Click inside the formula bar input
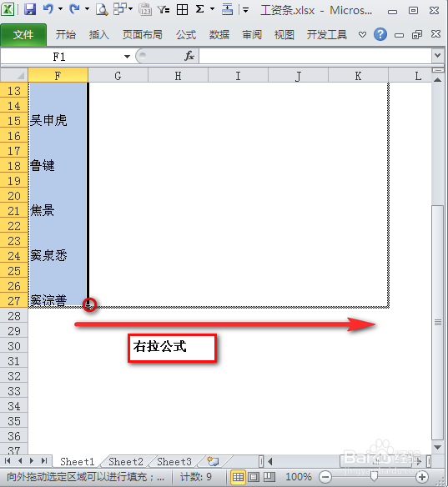The width and height of the screenshot is (448, 487). tap(315, 56)
